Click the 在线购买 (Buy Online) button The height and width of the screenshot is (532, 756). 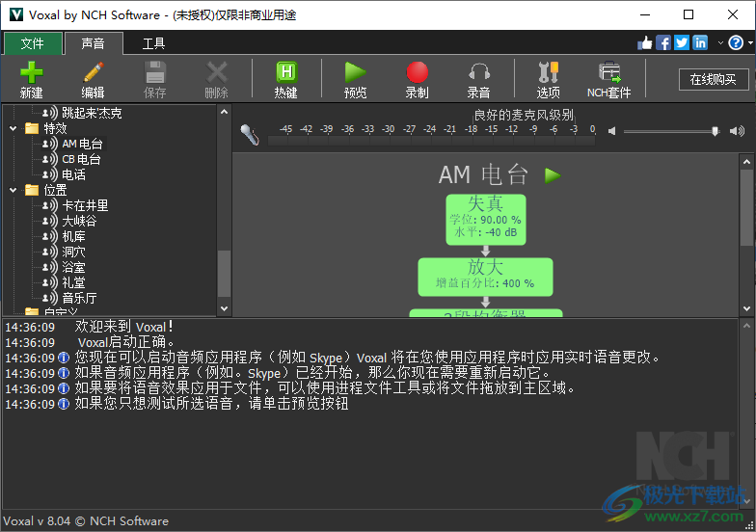pos(714,79)
